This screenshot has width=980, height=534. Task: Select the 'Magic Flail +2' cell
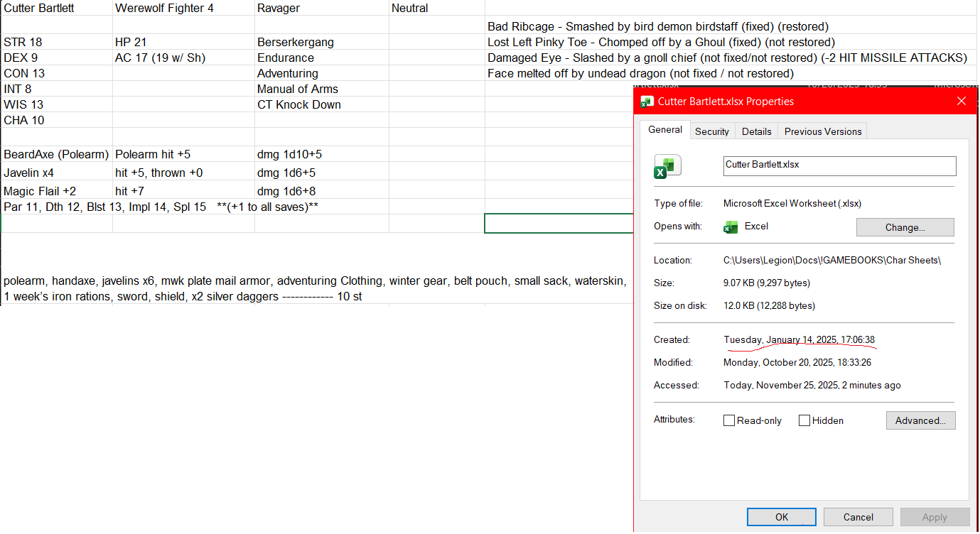(56, 191)
